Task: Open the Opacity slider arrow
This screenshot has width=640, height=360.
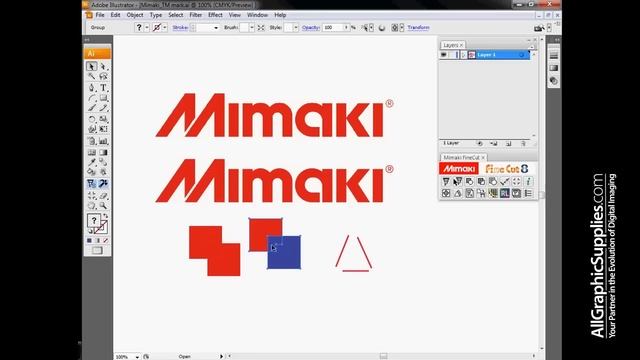Action: [347, 27]
